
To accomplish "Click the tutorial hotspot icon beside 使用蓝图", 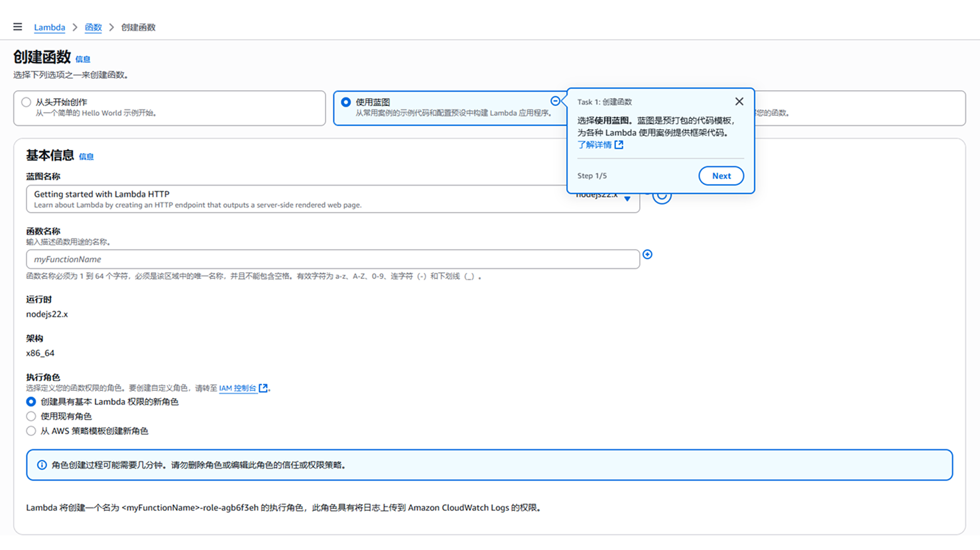I will (556, 101).
